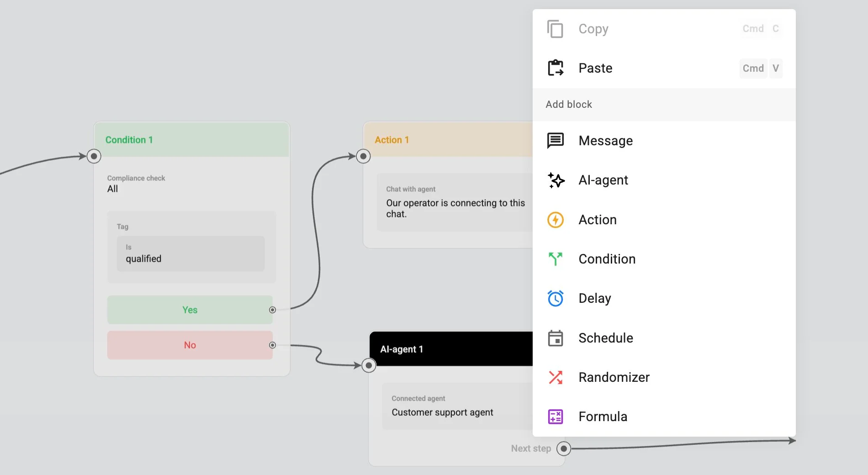Click the AI-agent 1 input connector

tap(369, 365)
